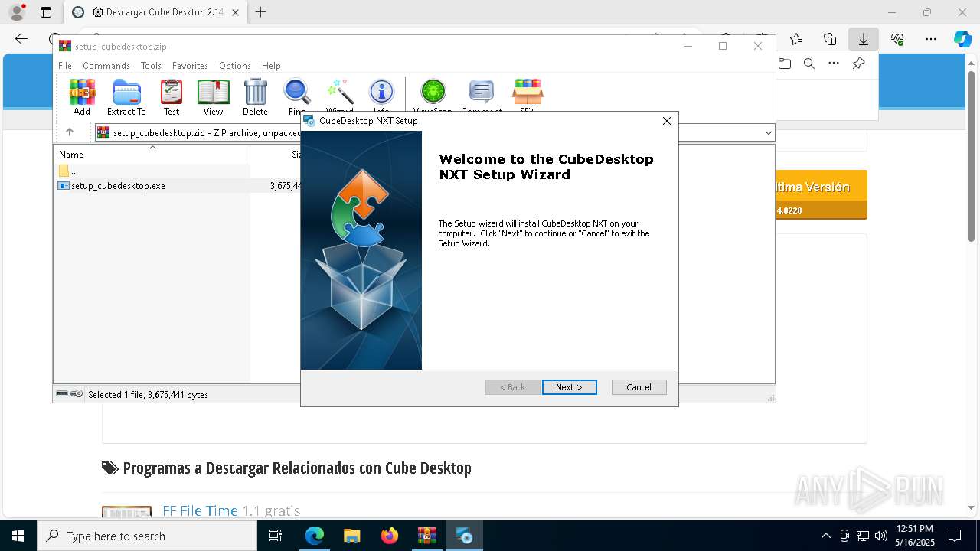Open notifications center icon
The height and width of the screenshot is (551, 980).
955,536
